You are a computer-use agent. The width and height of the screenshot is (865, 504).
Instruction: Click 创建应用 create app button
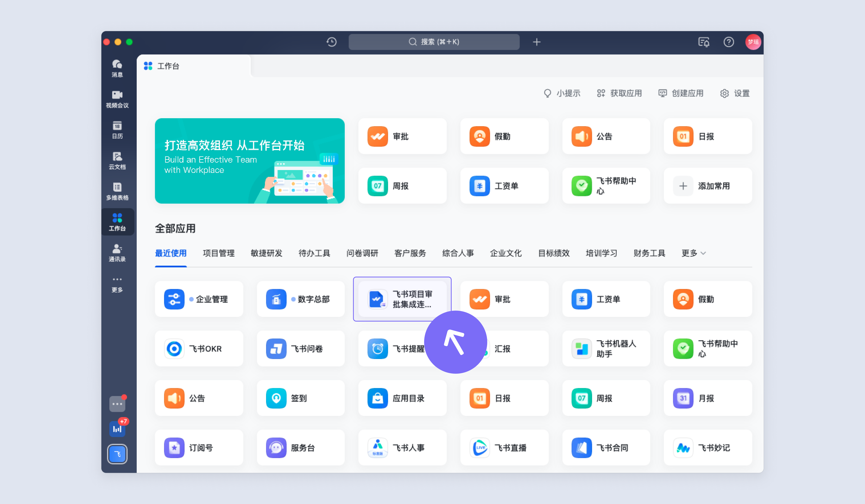click(x=681, y=93)
